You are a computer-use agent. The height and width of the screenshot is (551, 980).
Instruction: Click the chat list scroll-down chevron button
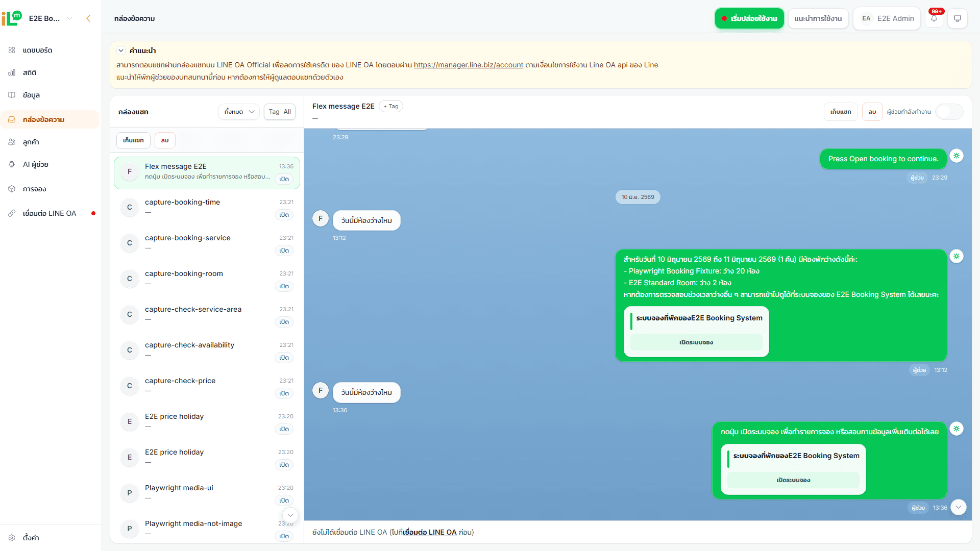coord(290,515)
